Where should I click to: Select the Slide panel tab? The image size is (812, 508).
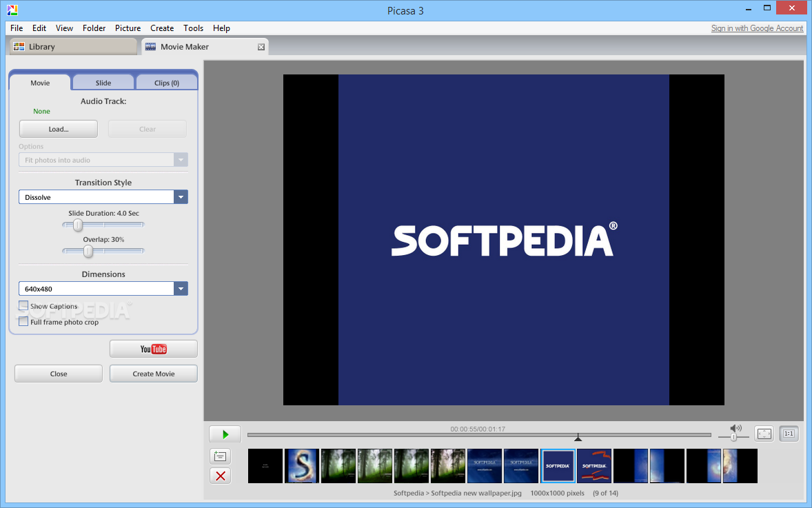pos(103,83)
